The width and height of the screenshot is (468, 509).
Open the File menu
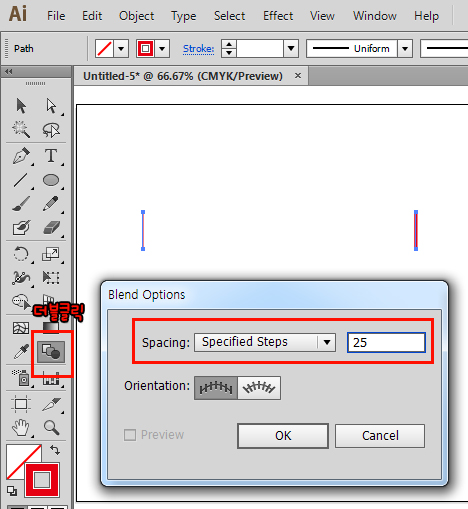[56, 16]
